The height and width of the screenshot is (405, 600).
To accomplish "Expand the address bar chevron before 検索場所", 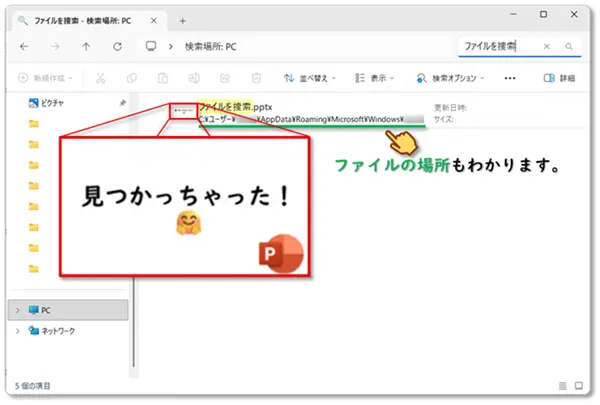I will coord(171,47).
